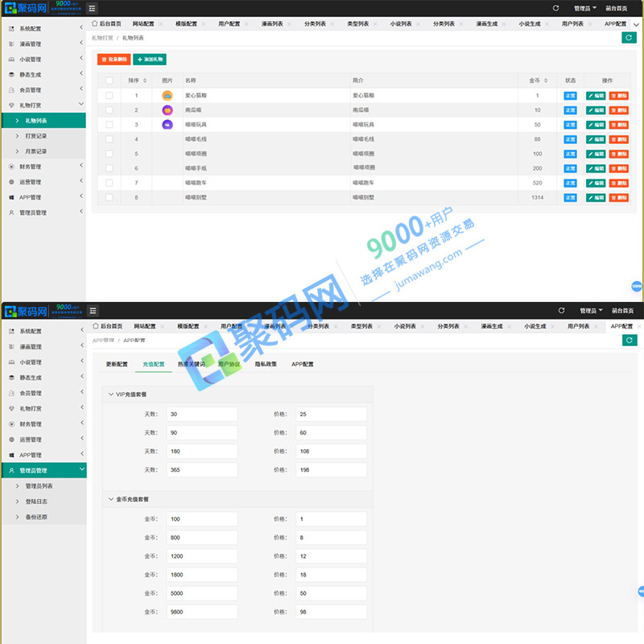Click APP管理 windows icon on gift list page
644x644 pixels.
[11, 197]
